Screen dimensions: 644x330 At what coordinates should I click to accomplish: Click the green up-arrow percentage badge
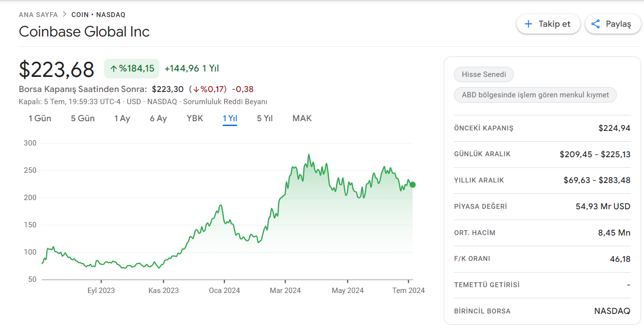point(131,68)
